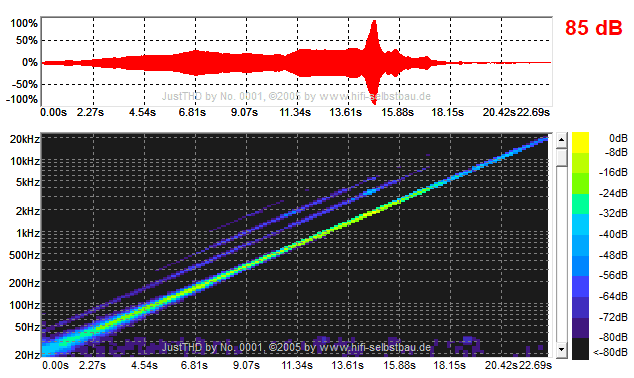The width and height of the screenshot is (634, 378).
Task: Click the '50%' waveform amplitude label
Action: [27, 40]
